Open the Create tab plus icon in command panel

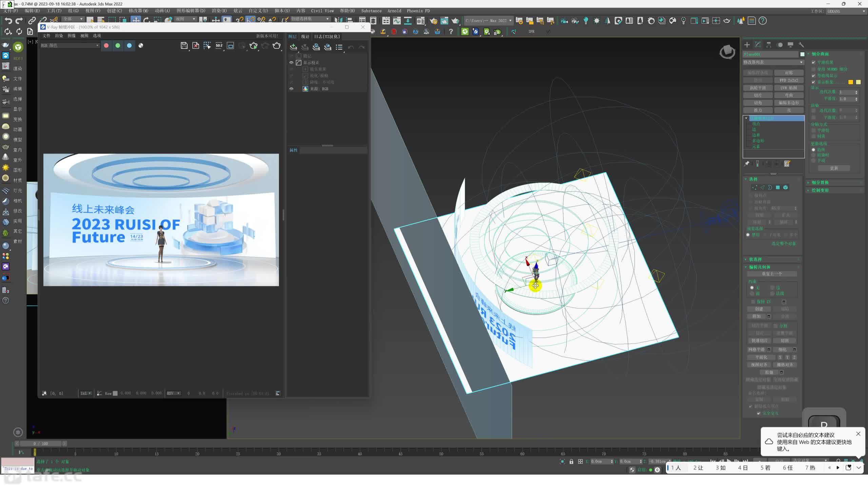pyautogui.click(x=747, y=45)
